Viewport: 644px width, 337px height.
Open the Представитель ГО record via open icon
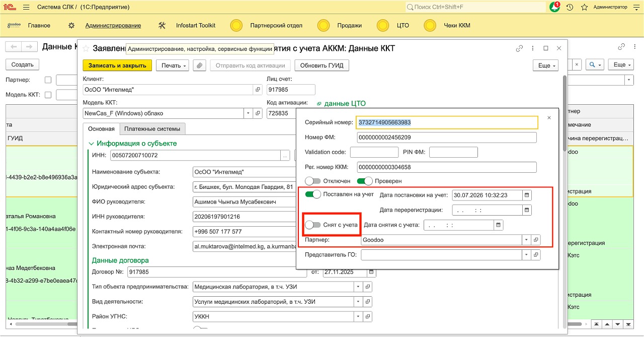pyautogui.click(x=536, y=255)
